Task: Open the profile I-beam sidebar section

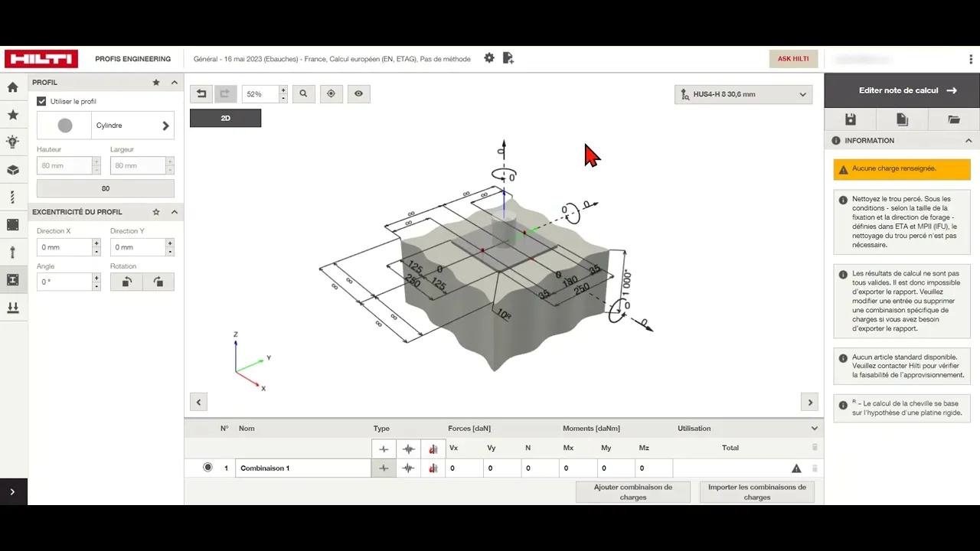Action: coord(13,280)
